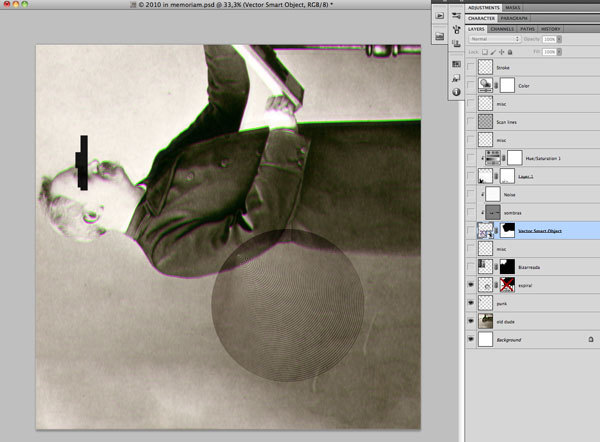Toggle visibility of espiral layer
The height and width of the screenshot is (442, 600).
(471, 285)
